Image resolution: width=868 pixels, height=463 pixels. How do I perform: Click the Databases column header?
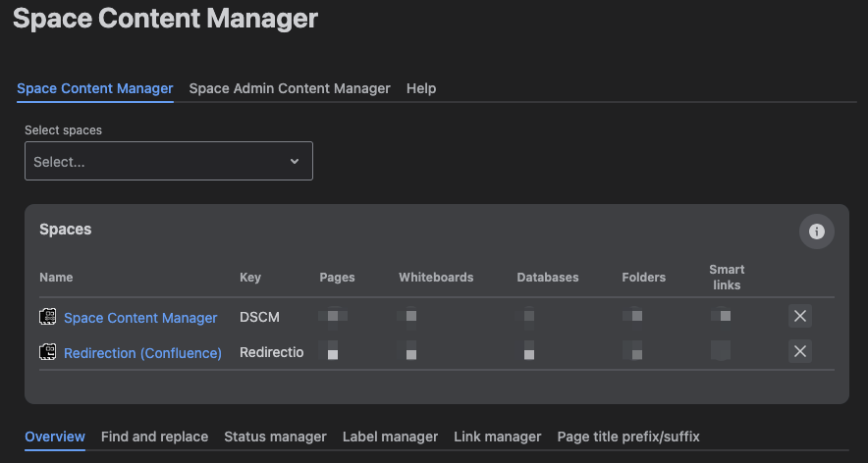[548, 278]
